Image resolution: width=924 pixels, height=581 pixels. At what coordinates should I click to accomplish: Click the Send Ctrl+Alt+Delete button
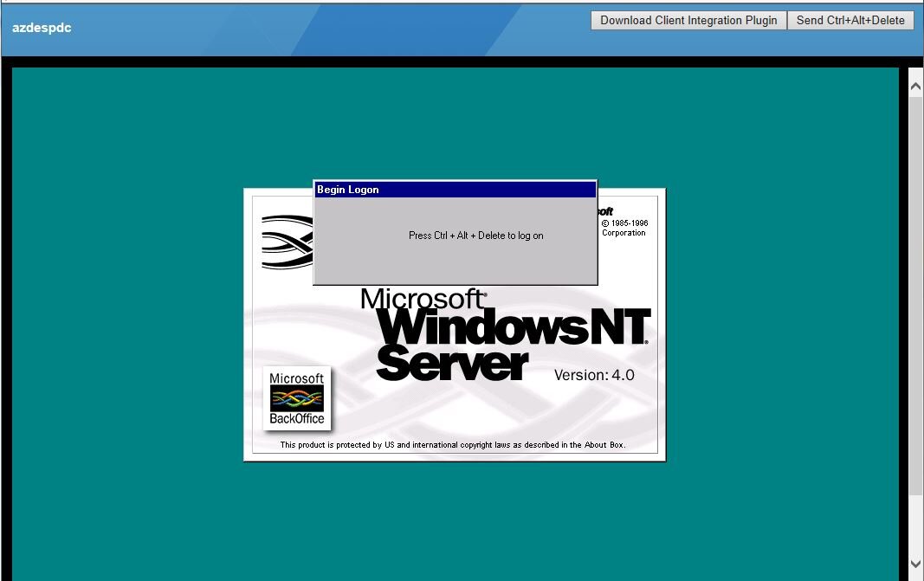pyautogui.click(x=850, y=20)
